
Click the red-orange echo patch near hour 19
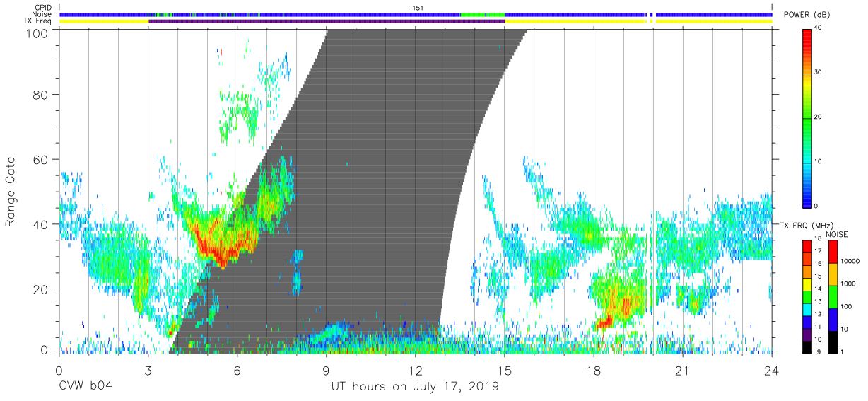pos(622,301)
